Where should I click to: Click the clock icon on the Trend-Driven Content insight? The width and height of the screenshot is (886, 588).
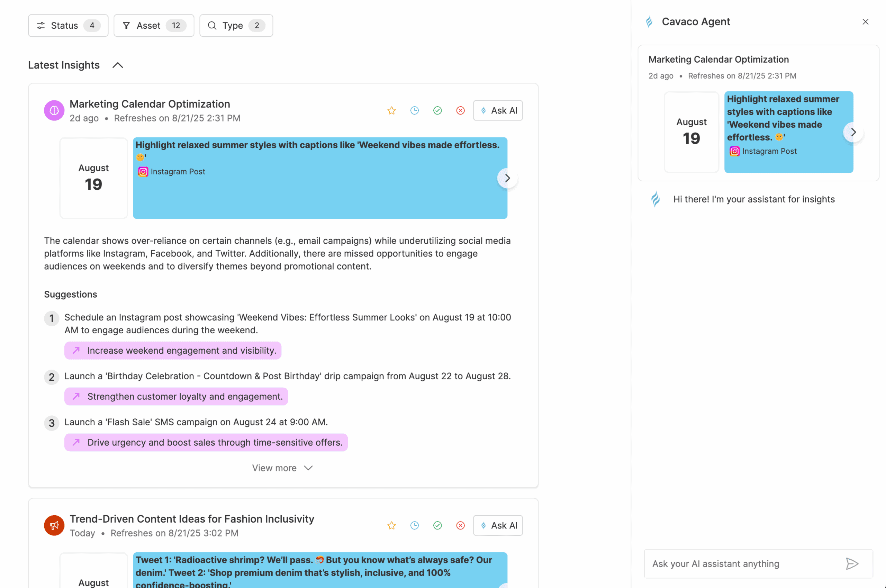point(414,525)
